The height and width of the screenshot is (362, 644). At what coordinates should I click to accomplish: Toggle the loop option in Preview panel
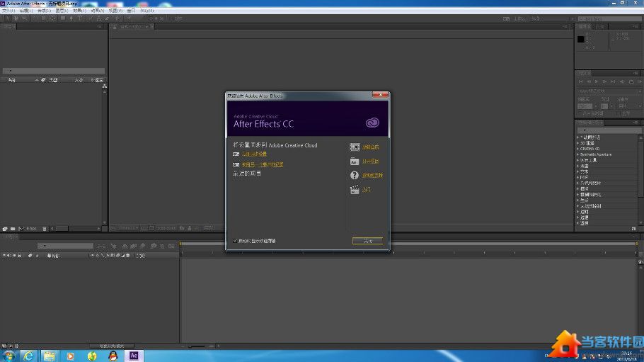632,81
